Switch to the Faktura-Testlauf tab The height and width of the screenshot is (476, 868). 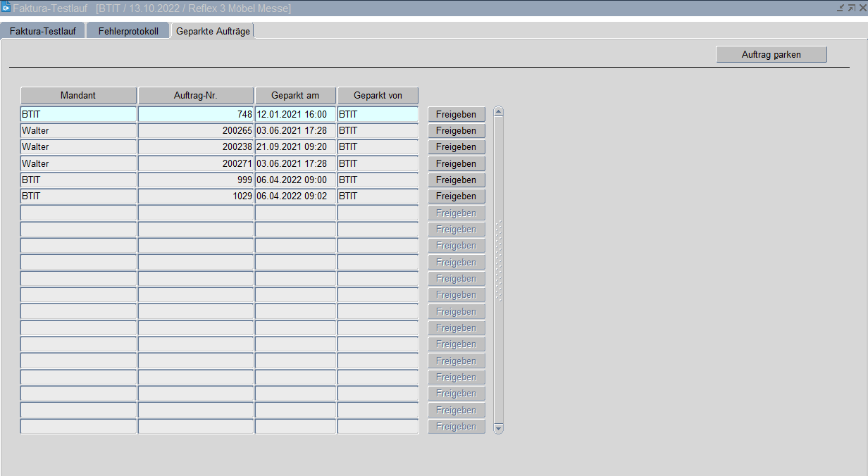tap(42, 31)
